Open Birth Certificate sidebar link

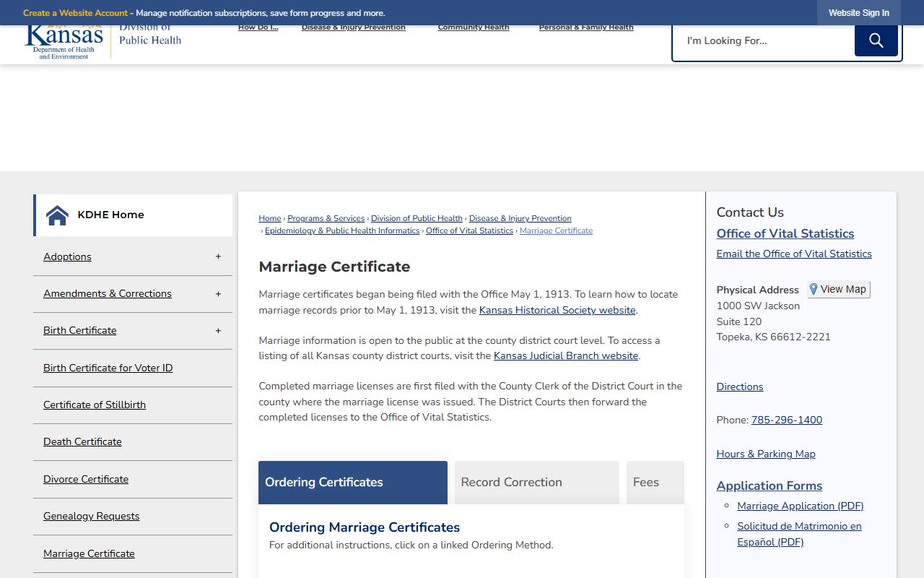79,330
